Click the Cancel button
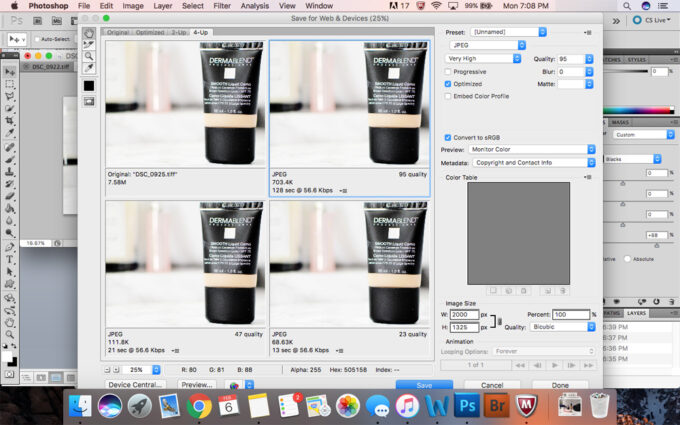This screenshot has width=680, height=425. click(492, 385)
